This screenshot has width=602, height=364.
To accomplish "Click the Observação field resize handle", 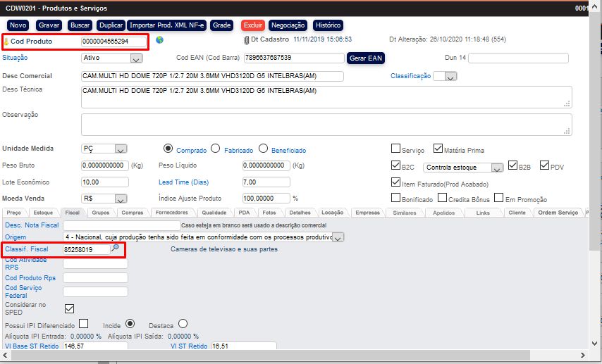I will point(567,131).
